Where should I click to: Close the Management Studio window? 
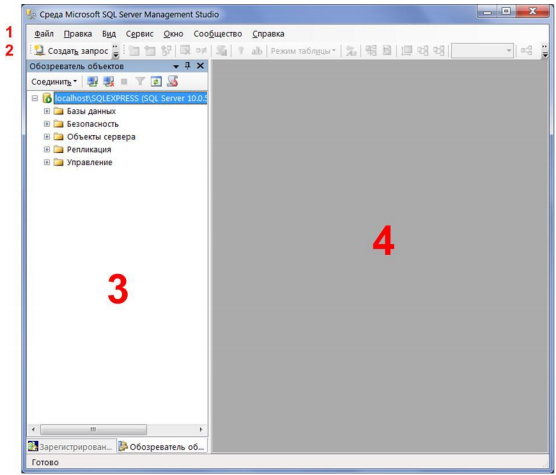tap(533, 12)
